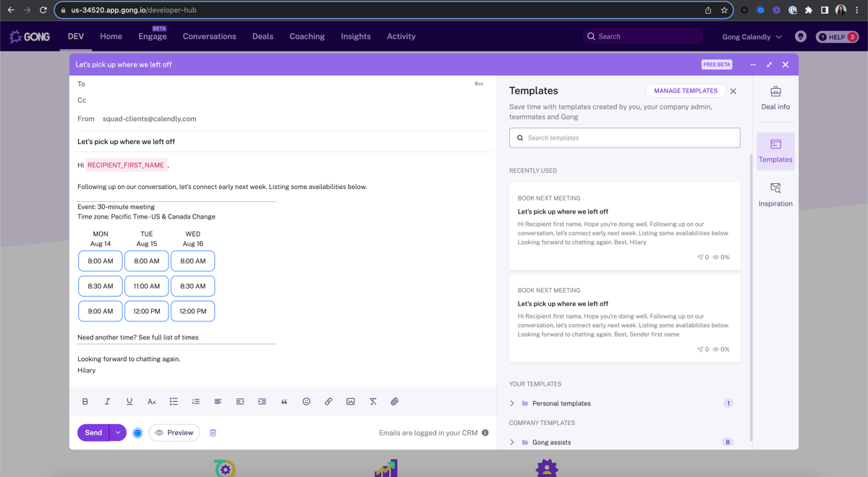The width and height of the screenshot is (868, 477).
Task: Open Send options dropdown arrow
Action: tap(118, 433)
